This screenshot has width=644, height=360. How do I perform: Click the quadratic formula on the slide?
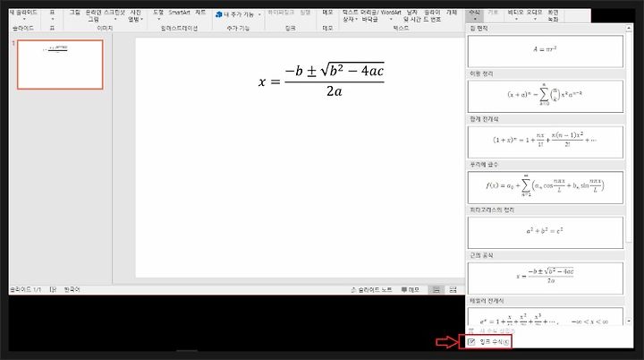[x=321, y=80]
